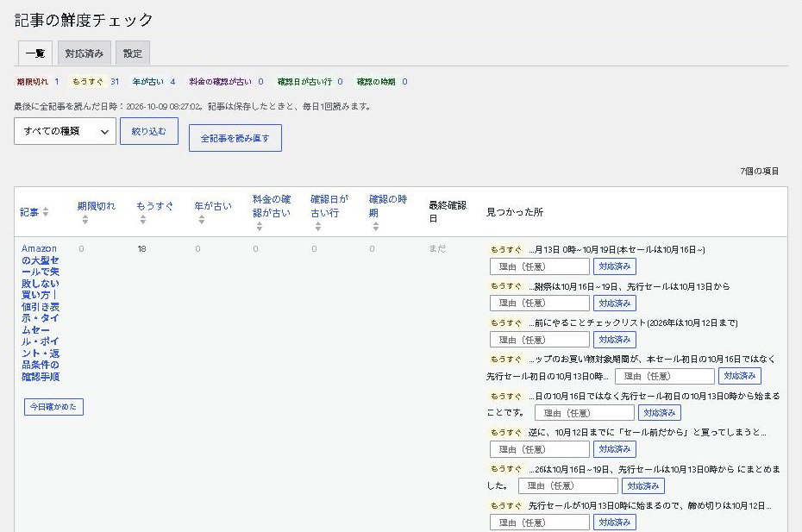Sort by the 期限切れ column arrows
802x532 pixels.
[x=85, y=220]
